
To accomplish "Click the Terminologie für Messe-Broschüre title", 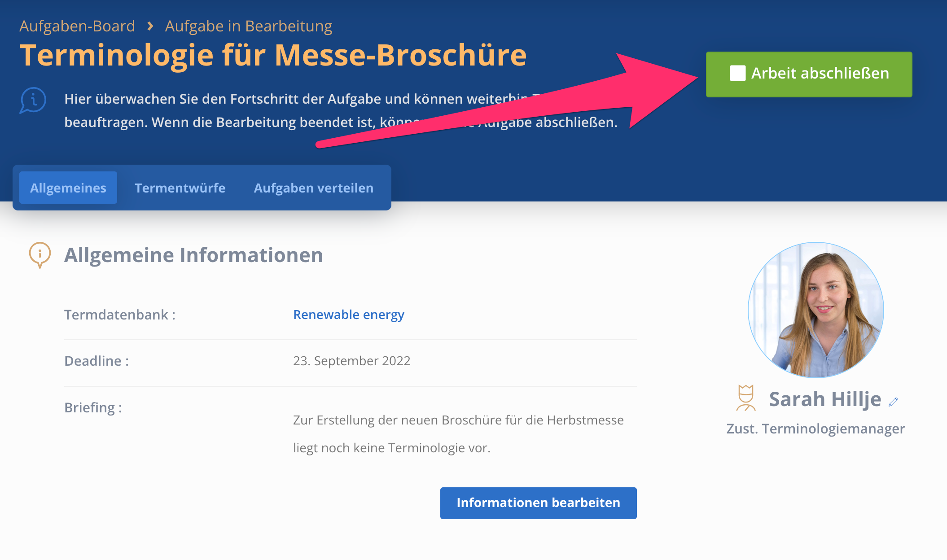I will pos(273,55).
